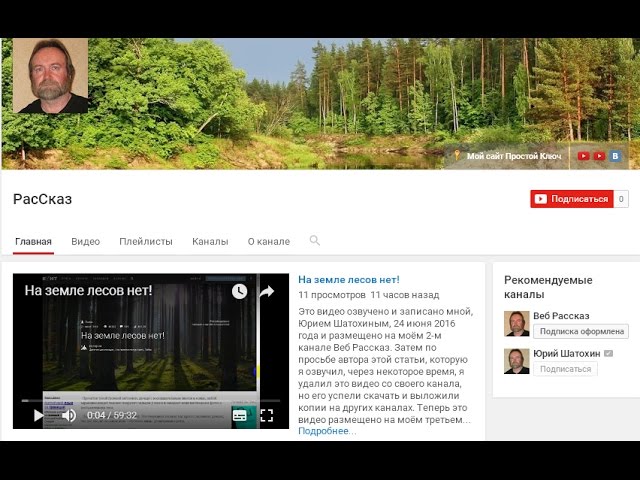This screenshot has width=640, height=480.
Task: Click the 'Рекомендуемые каналы' heading
Action: coord(548,287)
